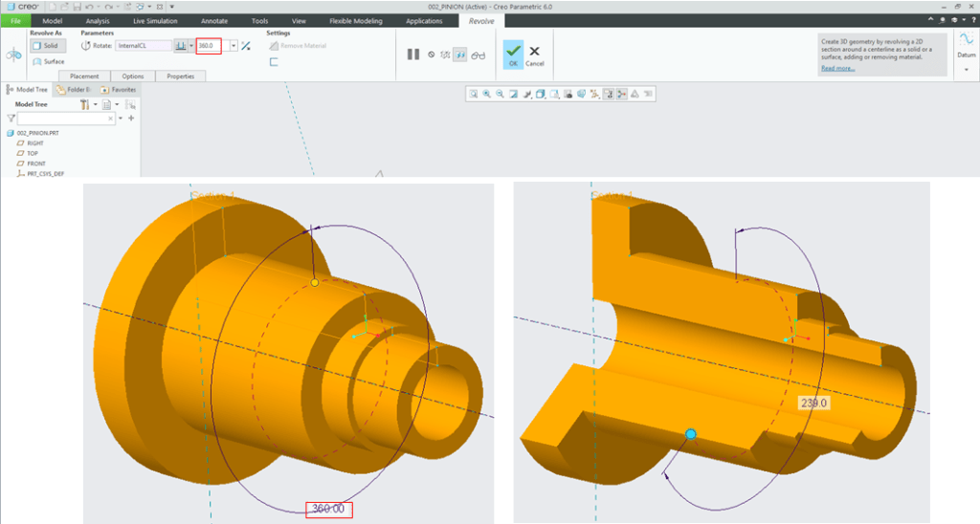Open the Placement slide-down panel

pyautogui.click(x=84, y=76)
